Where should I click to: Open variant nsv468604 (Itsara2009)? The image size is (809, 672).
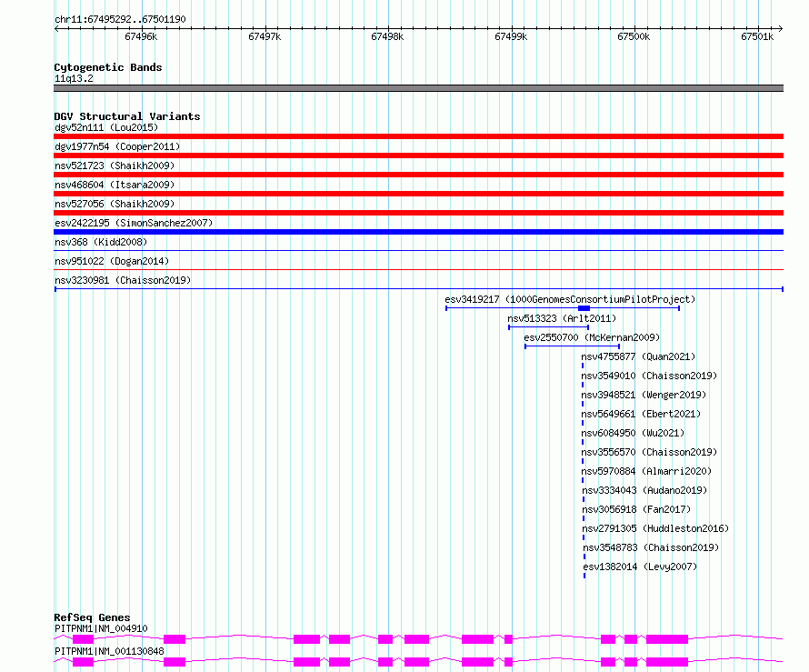click(x=115, y=185)
